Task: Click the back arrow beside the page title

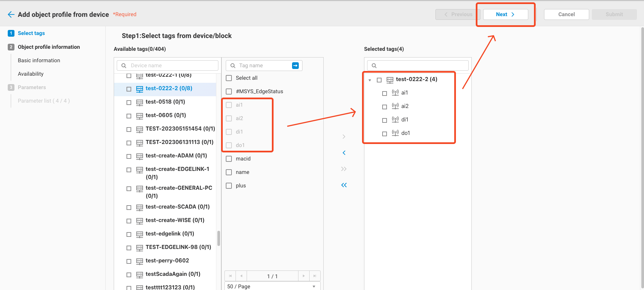Action: click(x=11, y=14)
